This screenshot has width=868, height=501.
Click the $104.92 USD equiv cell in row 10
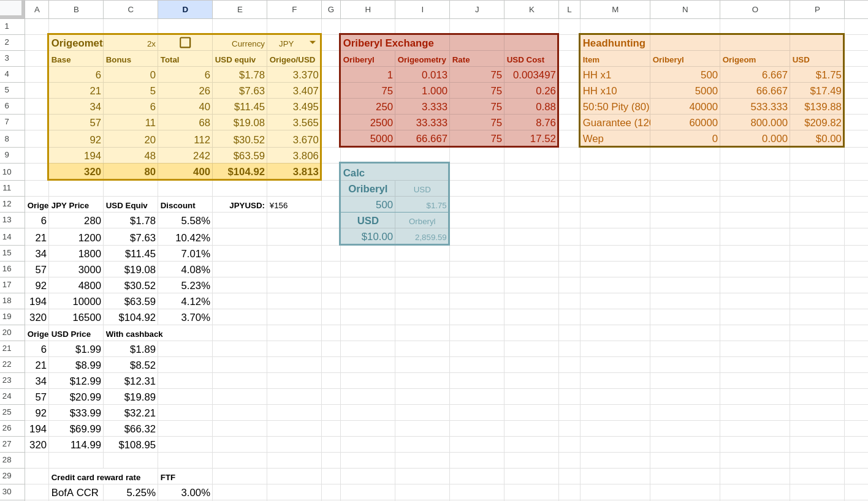pos(240,171)
